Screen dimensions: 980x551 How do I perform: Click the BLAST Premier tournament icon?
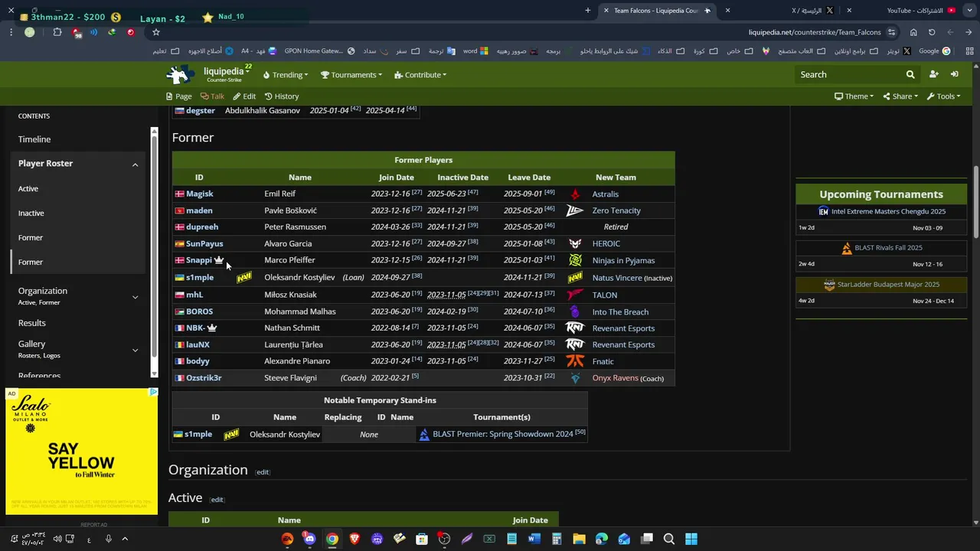(x=424, y=434)
